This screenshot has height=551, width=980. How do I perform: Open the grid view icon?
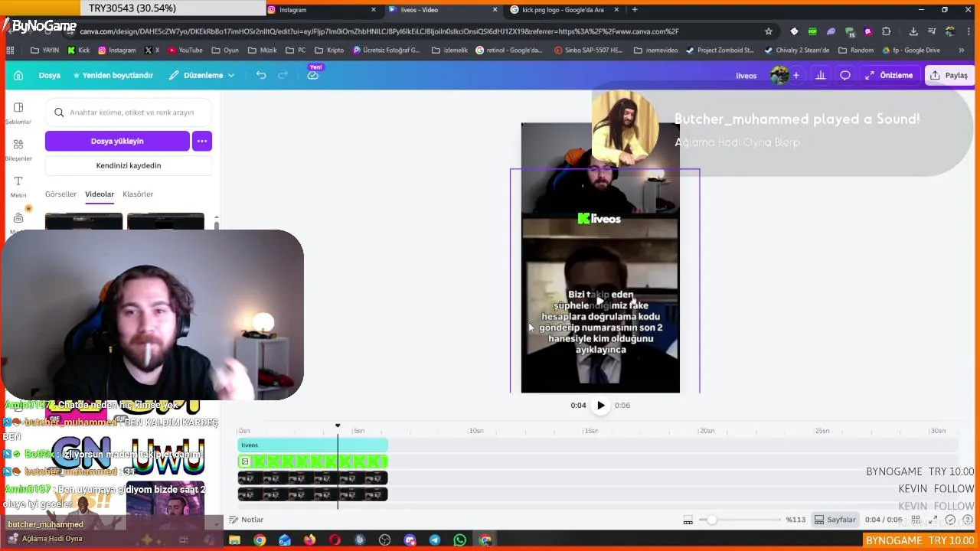[916, 520]
